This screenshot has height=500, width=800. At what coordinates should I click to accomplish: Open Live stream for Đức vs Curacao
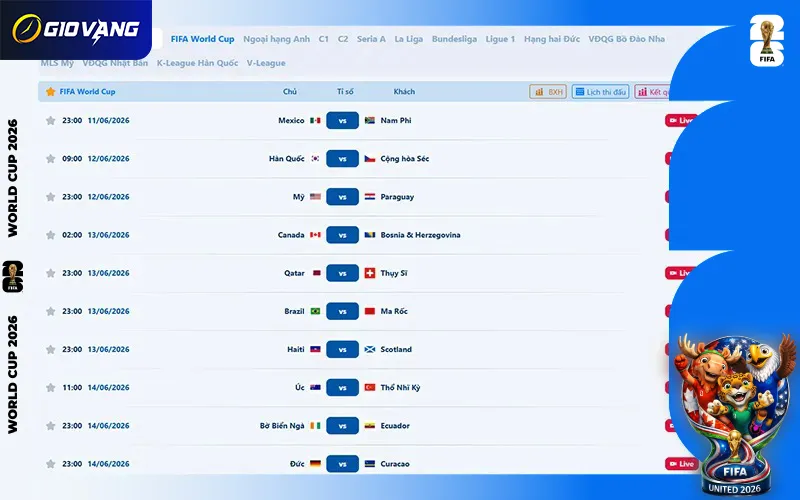(x=682, y=464)
